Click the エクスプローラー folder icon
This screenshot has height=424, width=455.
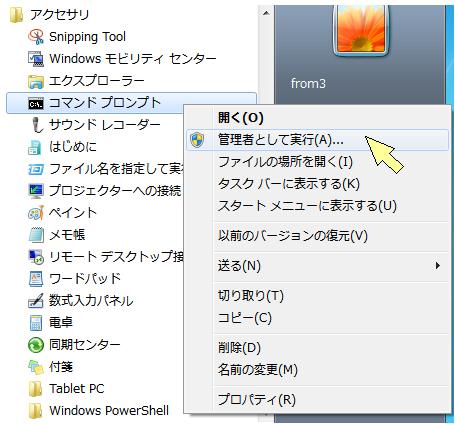click(x=36, y=81)
